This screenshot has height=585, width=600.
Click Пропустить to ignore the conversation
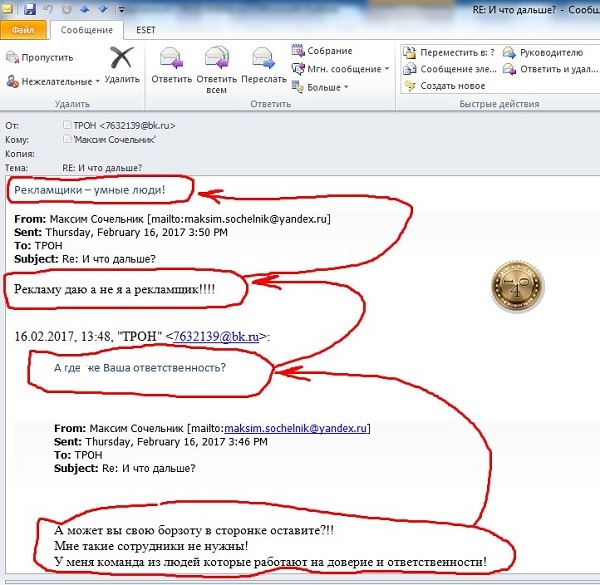pos(39,58)
